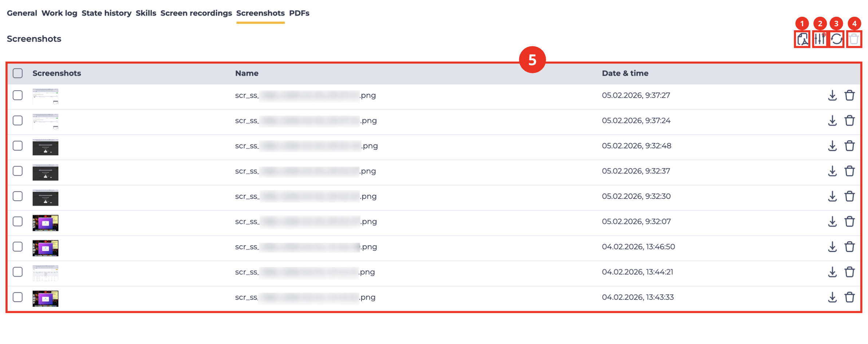The image size is (868, 344).
Task: Mark the 13:43:33 screenshot checkbox
Action: [x=17, y=297]
